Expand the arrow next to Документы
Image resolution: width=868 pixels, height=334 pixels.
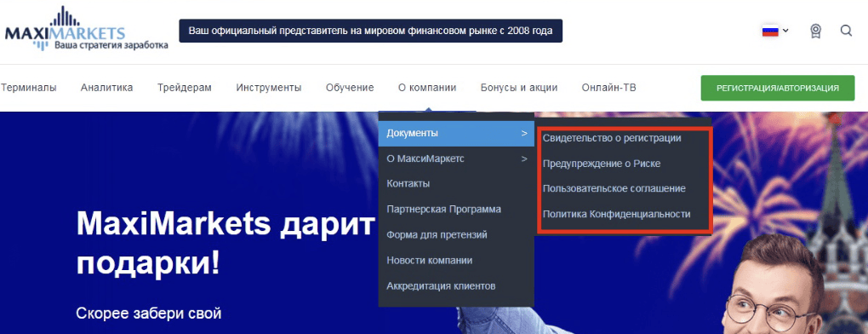point(523,134)
